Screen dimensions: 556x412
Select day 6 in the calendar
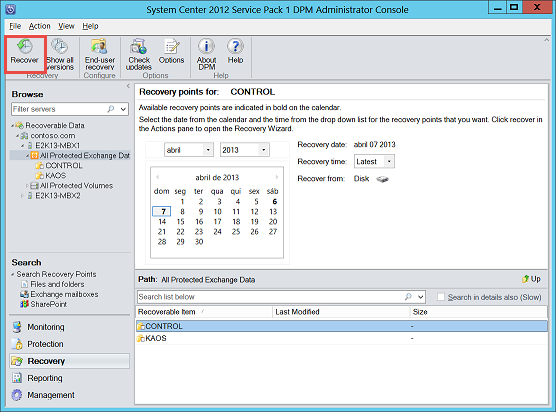click(274, 201)
